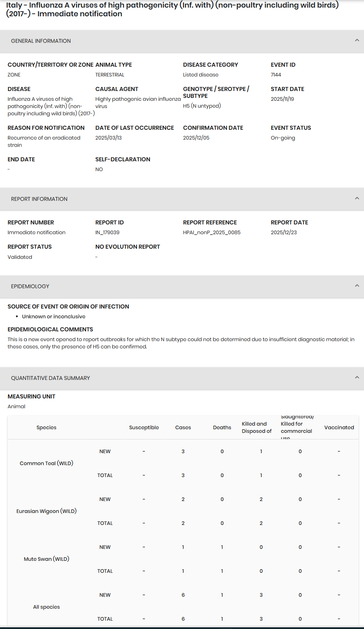
Task: Select the Vaccinated column header
Action: coord(339,427)
